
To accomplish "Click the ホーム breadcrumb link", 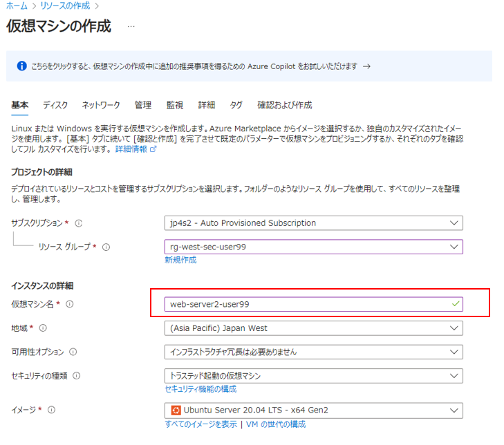I will coord(17,6).
